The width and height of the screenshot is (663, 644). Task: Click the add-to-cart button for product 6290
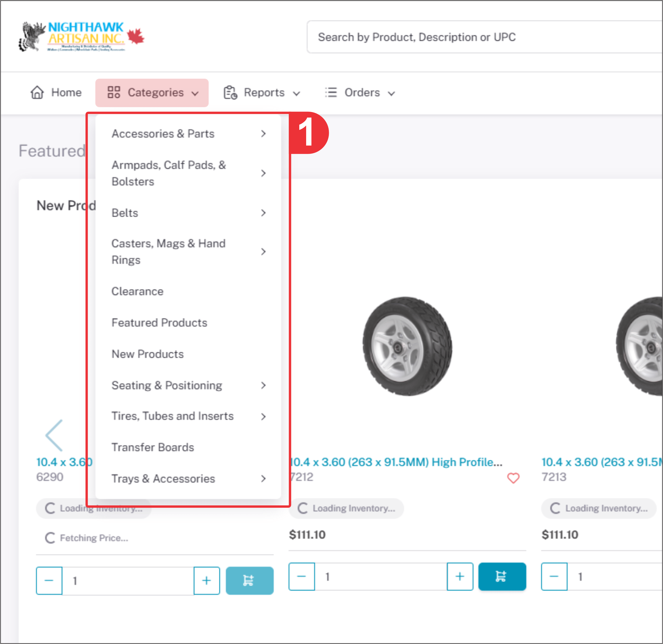[249, 580]
